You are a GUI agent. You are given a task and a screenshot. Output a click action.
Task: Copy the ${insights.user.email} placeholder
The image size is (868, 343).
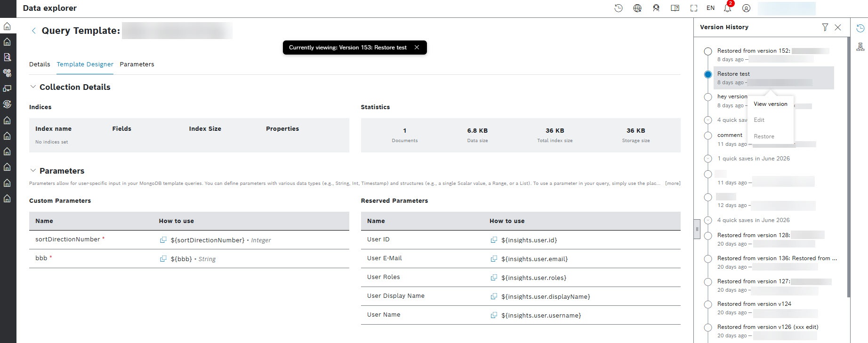tap(494, 259)
